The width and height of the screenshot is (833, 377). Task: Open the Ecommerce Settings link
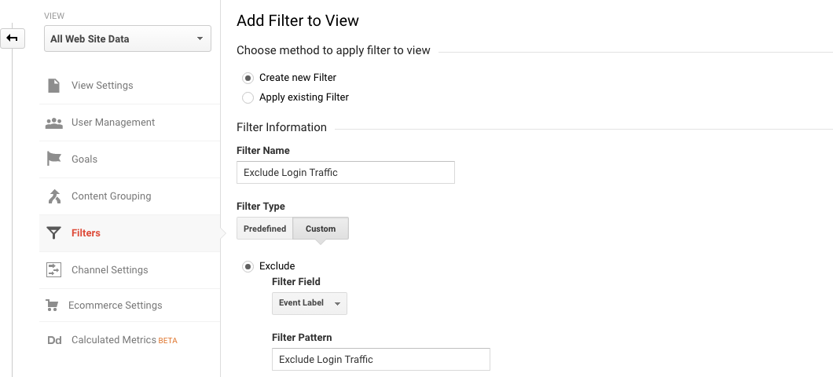[115, 305]
